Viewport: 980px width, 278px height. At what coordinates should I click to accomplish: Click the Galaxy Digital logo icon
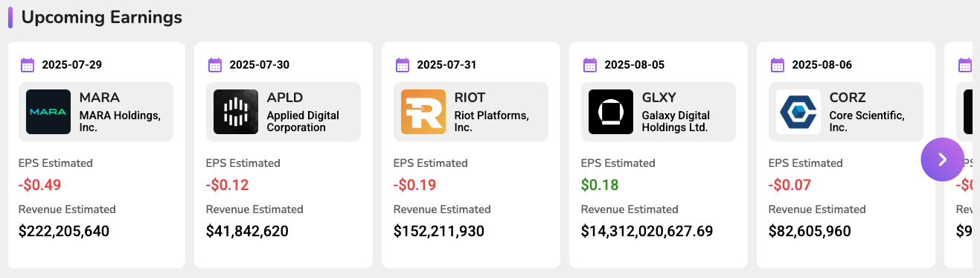click(611, 112)
